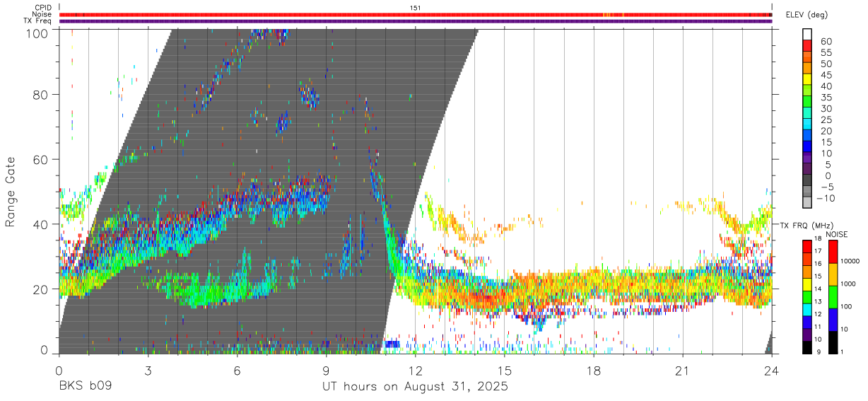
Task: Click the 9 tick on UT hours axis
Action: coord(327,370)
